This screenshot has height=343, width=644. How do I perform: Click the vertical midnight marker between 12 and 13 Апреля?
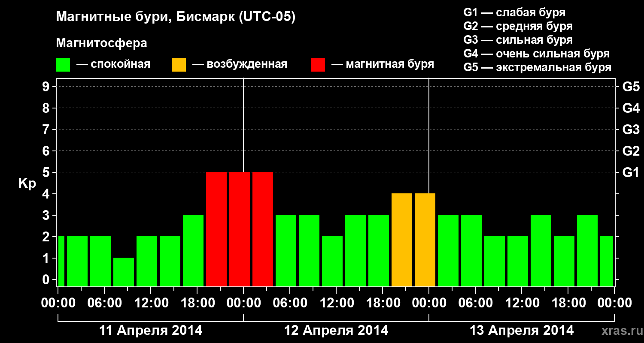point(429,135)
